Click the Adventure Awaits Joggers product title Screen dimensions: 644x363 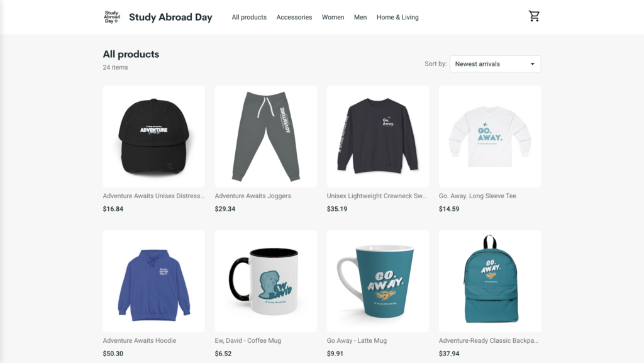point(253,196)
